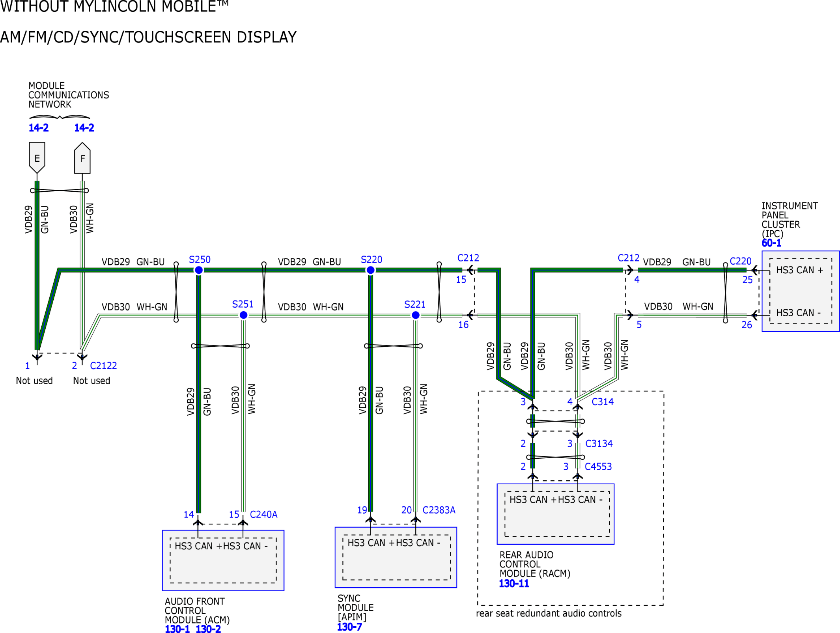
Task: Open the 130-11 RACM link
Action: tap(514, 583)
